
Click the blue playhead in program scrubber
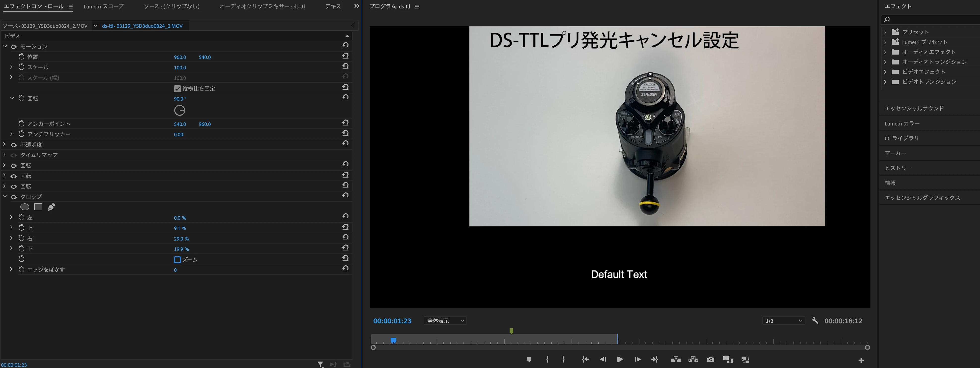pyautogui.click(x=393, y=340)
